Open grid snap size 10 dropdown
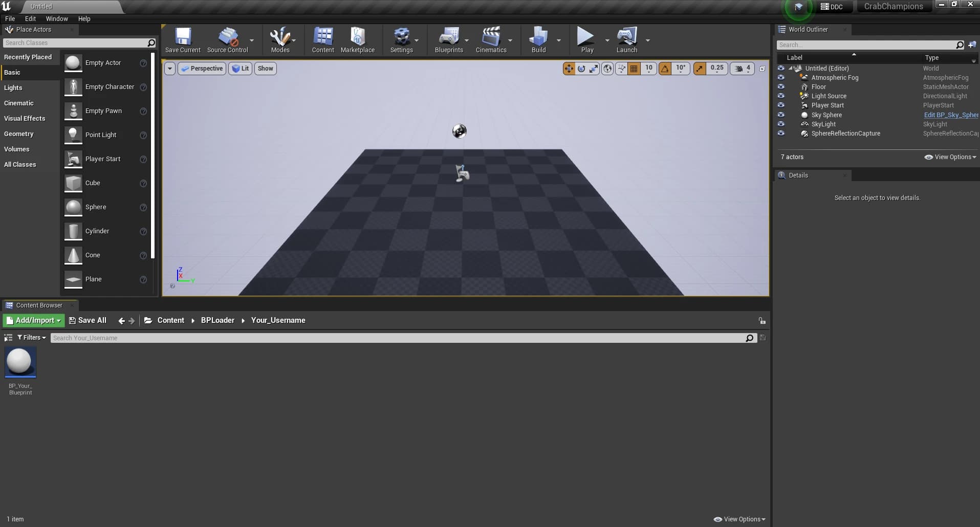The width and height of the screenshot is (980, 527). (648, 69)
